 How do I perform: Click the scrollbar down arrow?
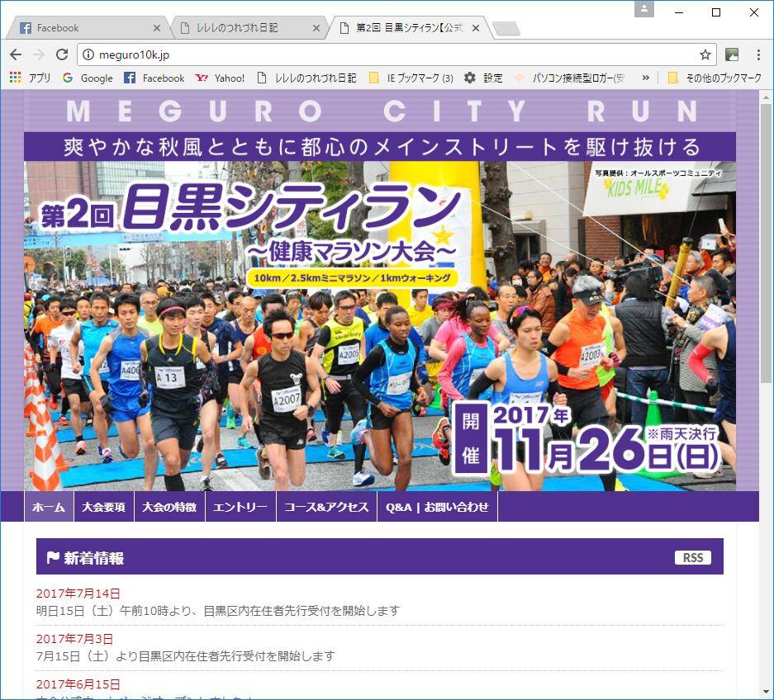[x=766, y=692]
